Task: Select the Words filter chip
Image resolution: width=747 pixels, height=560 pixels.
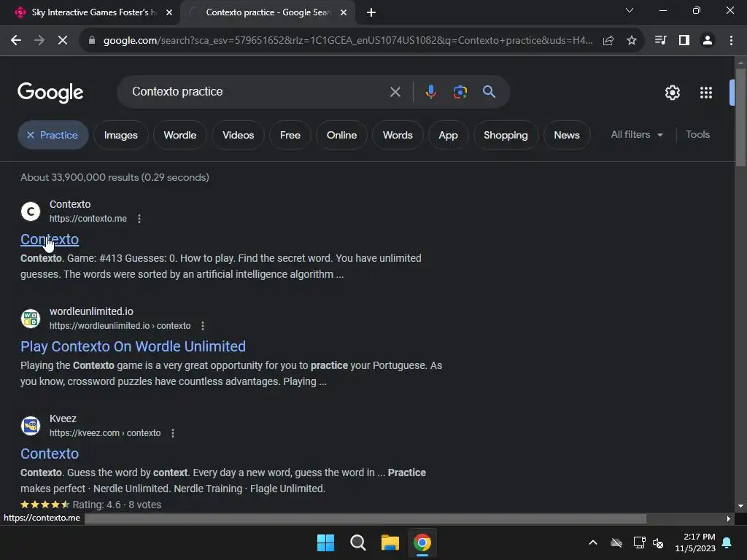Action: click(398, 135)
